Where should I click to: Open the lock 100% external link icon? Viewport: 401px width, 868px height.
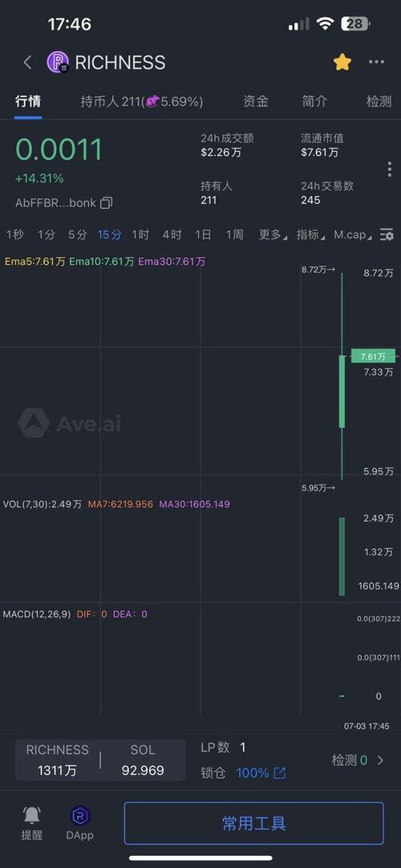tap(280, 772)
